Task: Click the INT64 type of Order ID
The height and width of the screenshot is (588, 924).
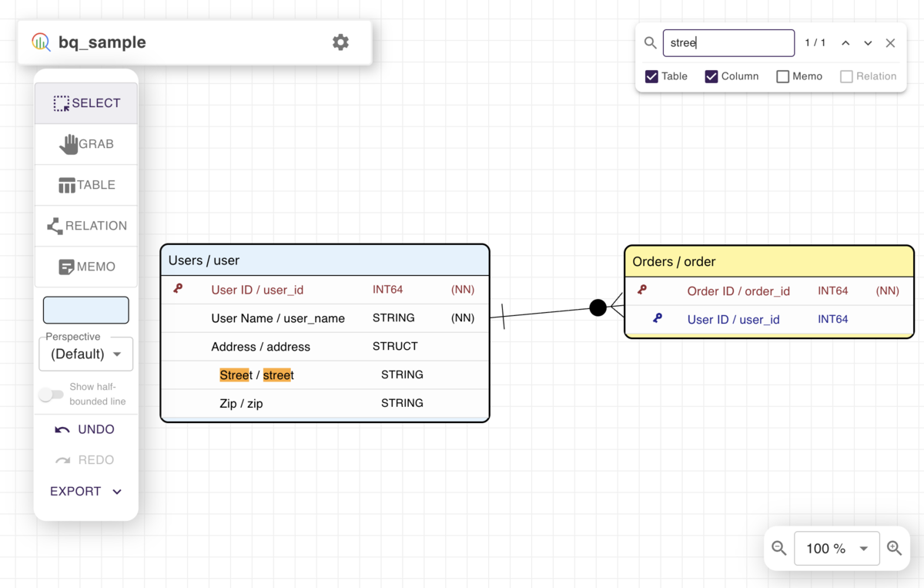Action: 833,291
